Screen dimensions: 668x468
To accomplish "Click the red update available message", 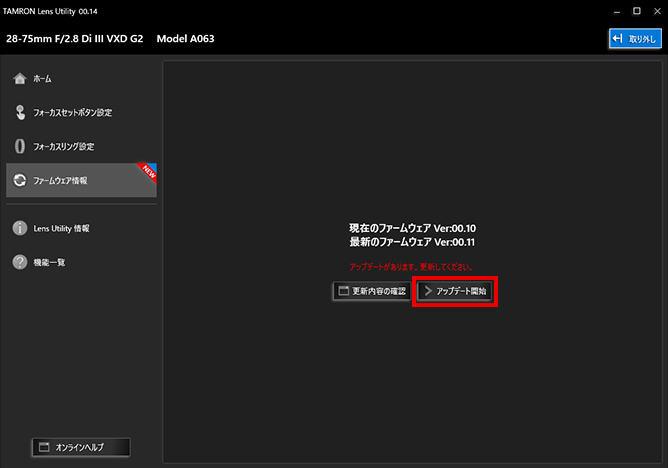I will tap(411, 267).
